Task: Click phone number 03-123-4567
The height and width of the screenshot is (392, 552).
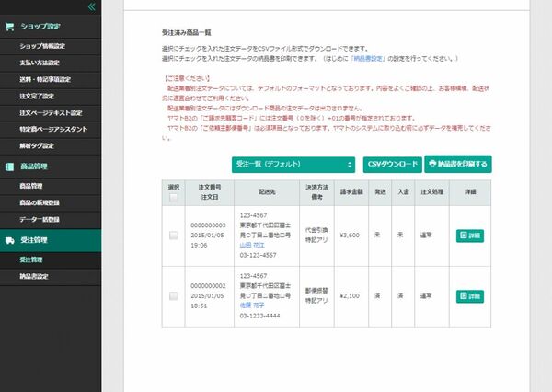Action: coord(258,255)
